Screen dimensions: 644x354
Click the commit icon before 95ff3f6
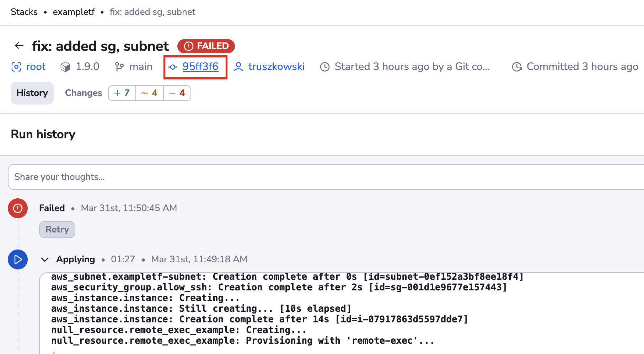(173, 66)
